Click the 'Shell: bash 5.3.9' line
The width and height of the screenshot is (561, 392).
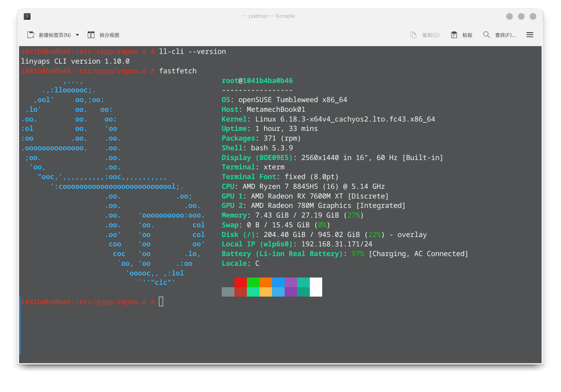(257, 148)
